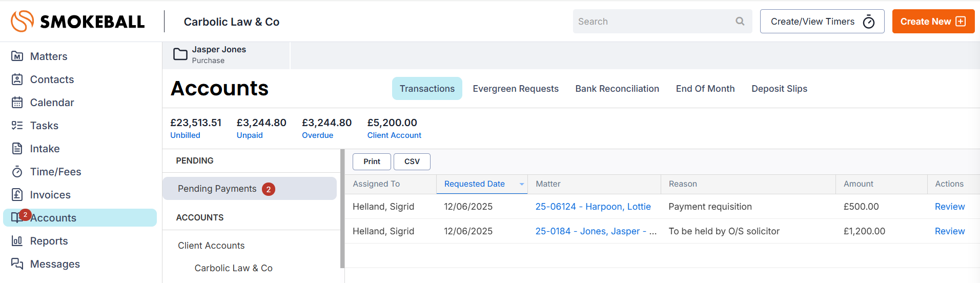Click the search magnifier icon
Viewport: 980px width, 283px height.
tap(740, 22)
